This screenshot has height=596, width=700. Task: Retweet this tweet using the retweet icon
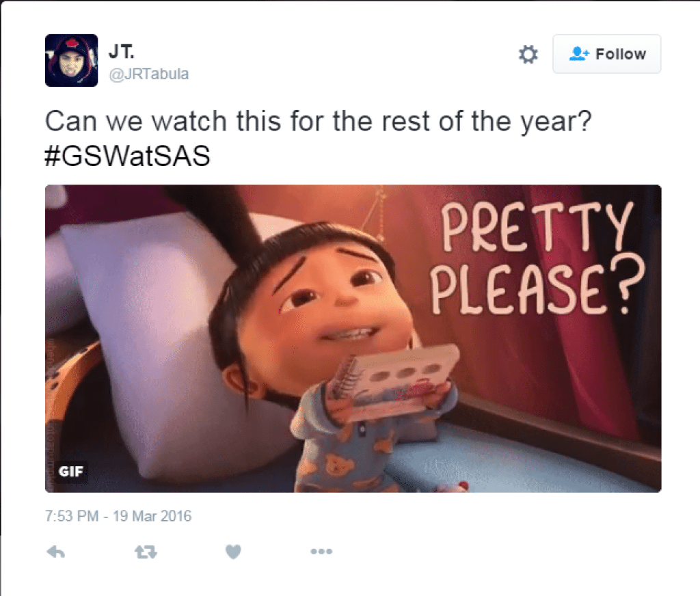point(146,552)
